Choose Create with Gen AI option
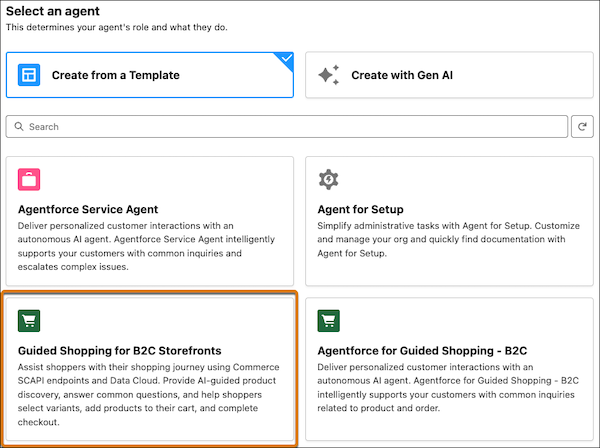 449,75
